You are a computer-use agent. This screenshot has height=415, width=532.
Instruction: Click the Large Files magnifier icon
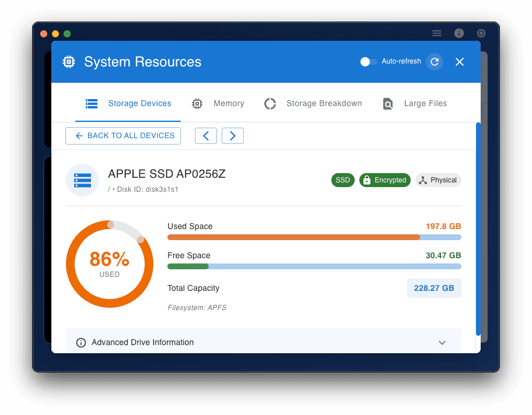[x=388, y=104]
